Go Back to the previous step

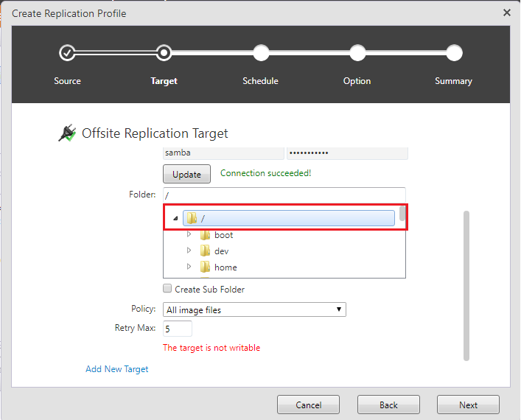click(388, 405)
